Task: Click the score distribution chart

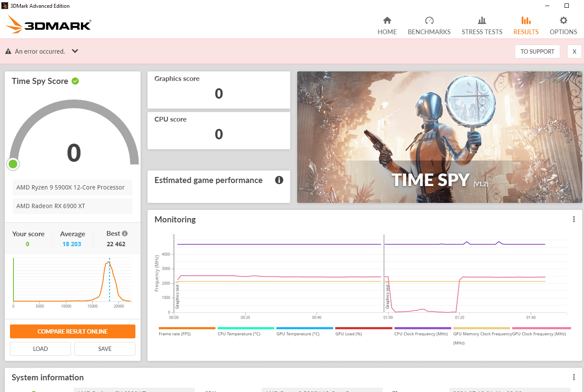Action: pos(72,282)
